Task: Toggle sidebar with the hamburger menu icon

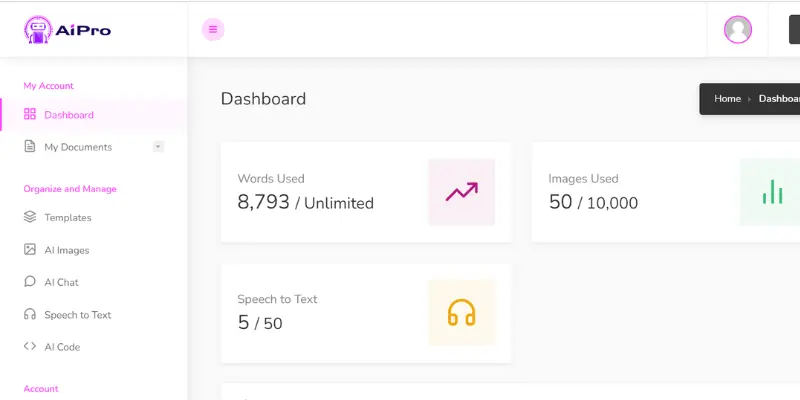Action: click(x=213, y=30)
